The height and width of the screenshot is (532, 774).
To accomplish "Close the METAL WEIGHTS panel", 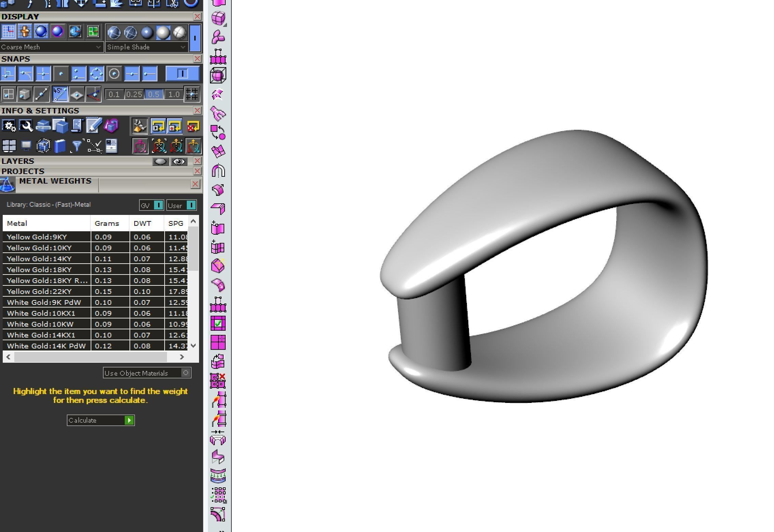I will pyautogui.click(x=195, y=184).
